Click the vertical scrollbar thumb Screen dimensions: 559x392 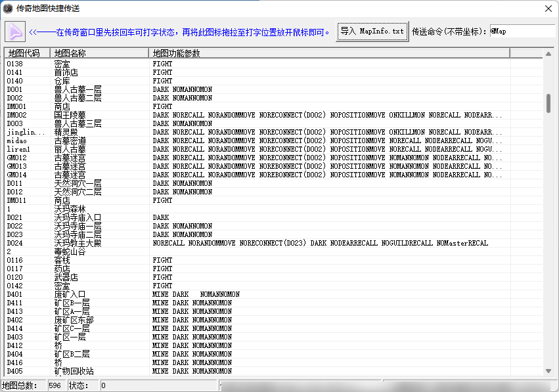pyautogui.click(x=548, y=103)
